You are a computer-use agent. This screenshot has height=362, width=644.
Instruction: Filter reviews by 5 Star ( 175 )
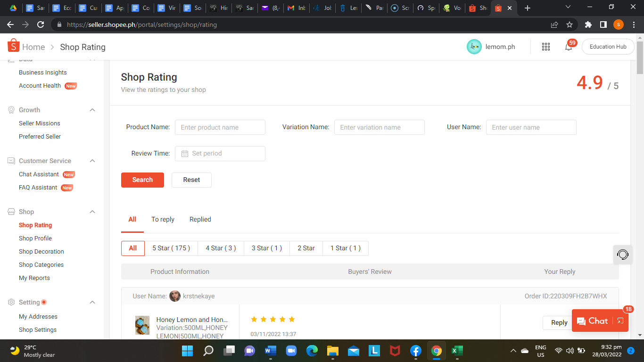[x=171, y=248]
